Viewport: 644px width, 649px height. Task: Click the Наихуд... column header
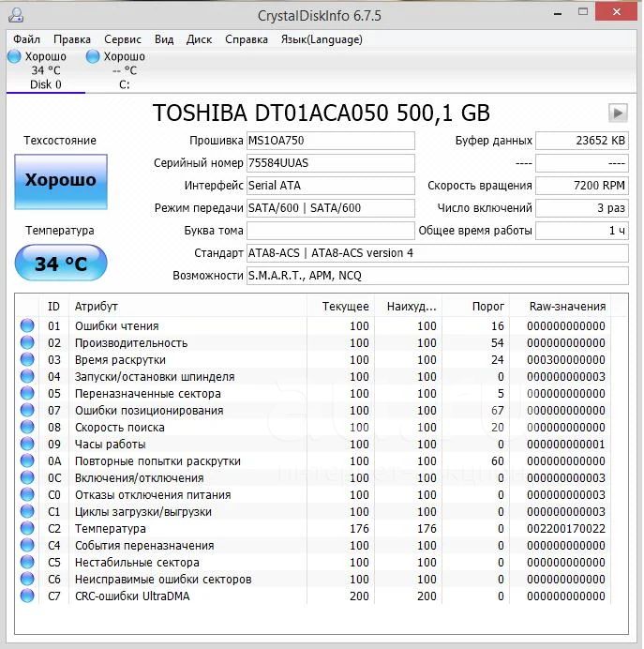click(x=408, y=307)
